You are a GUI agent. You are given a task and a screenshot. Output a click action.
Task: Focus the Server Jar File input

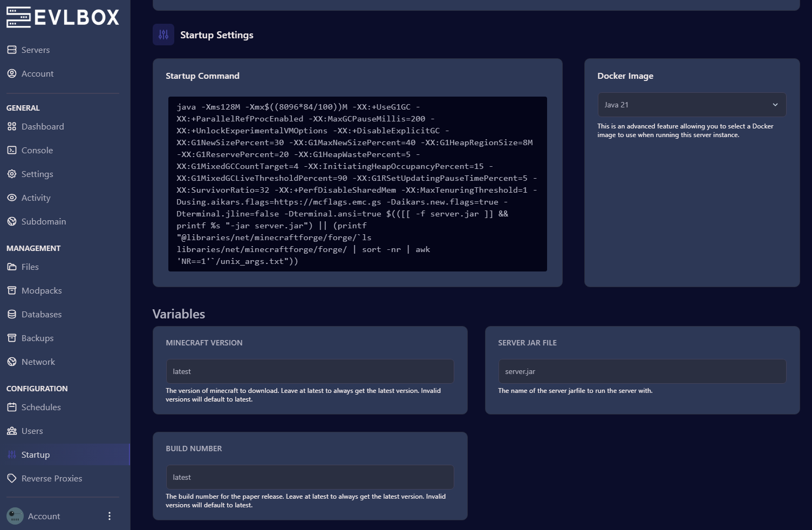pyautogui.click(x=642, y=371)
